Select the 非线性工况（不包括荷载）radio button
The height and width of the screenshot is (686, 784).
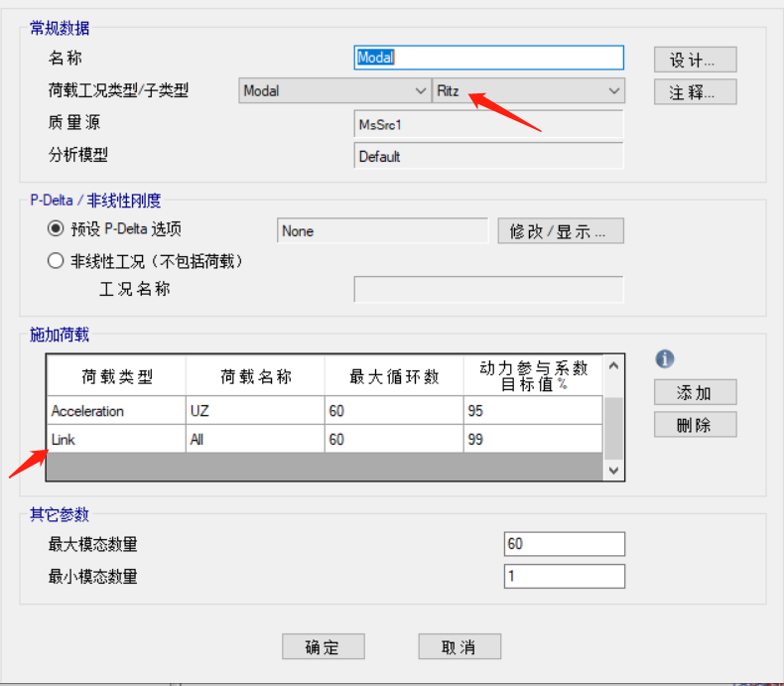[56, 261]
